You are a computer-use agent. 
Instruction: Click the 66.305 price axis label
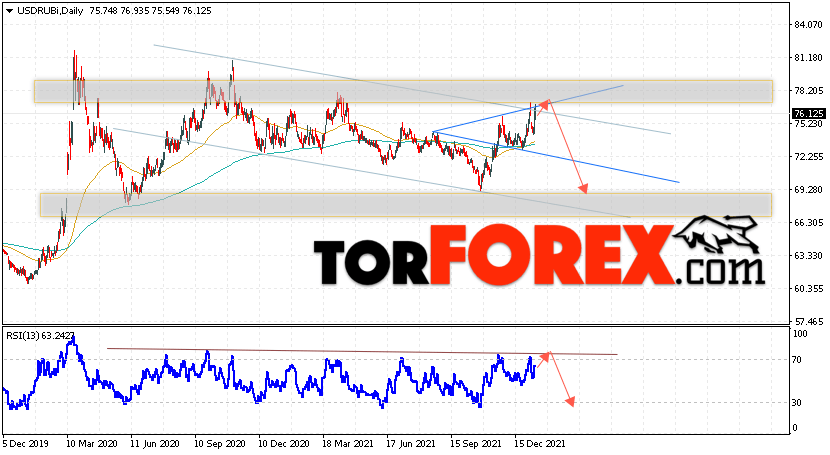click(809, 223)
